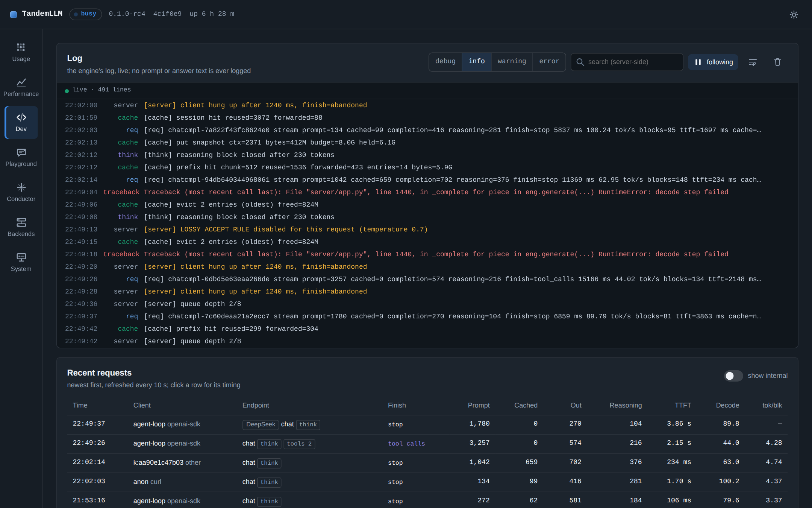Click the tools 2 endpoint tag
The height and width of the screenshot is (508, 812).
point(299,444)
